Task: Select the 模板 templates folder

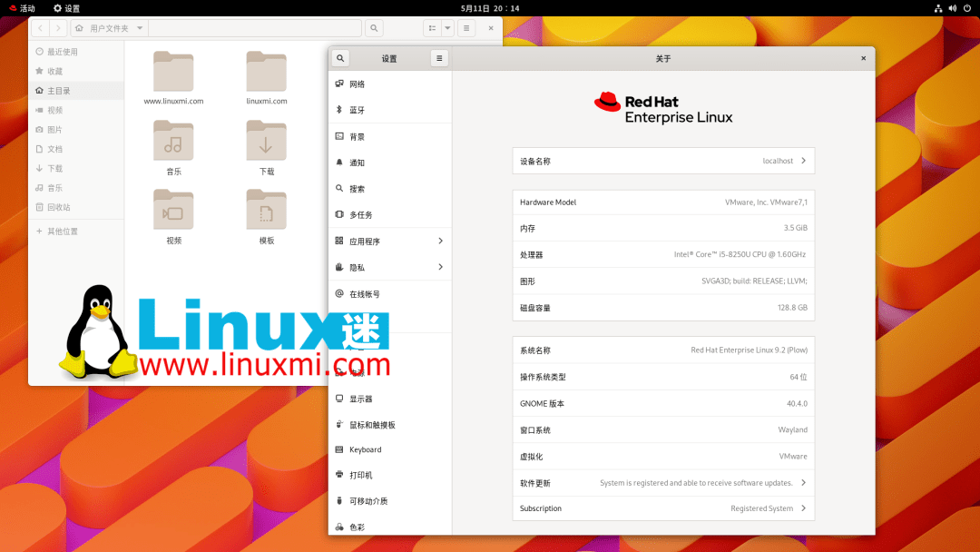Action: click(266, 217)
